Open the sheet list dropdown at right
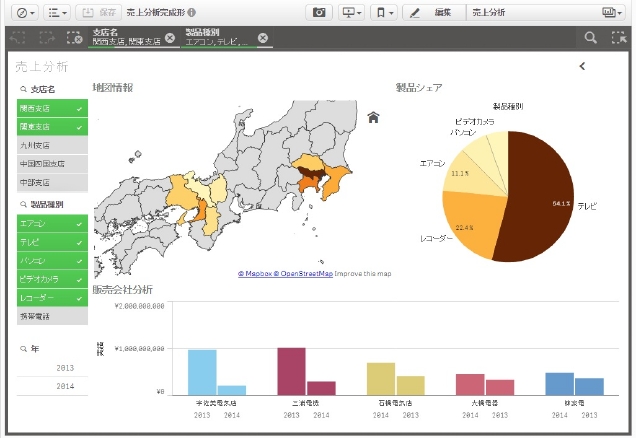 click(x=610, y=13)
